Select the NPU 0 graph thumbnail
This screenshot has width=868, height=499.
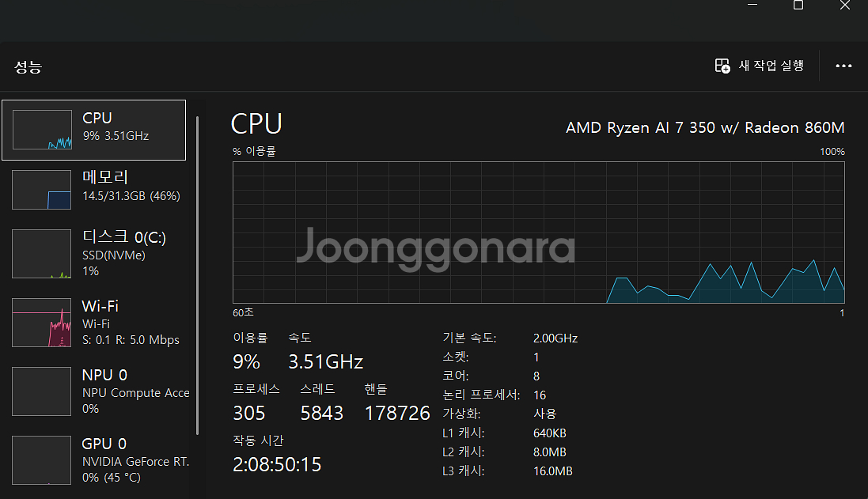click(x=42, y=391)
